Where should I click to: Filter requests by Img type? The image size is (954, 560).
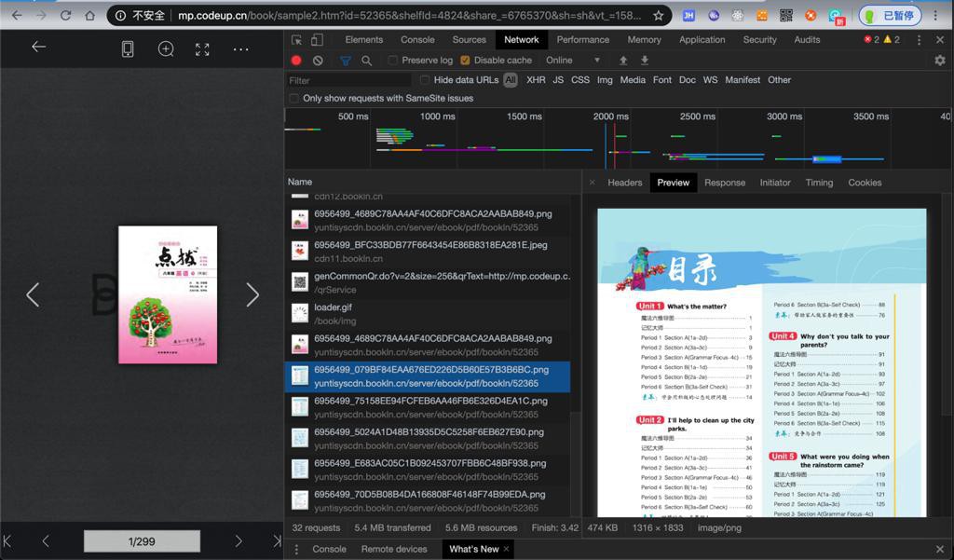pyautogui.click(x=605, y=80)
